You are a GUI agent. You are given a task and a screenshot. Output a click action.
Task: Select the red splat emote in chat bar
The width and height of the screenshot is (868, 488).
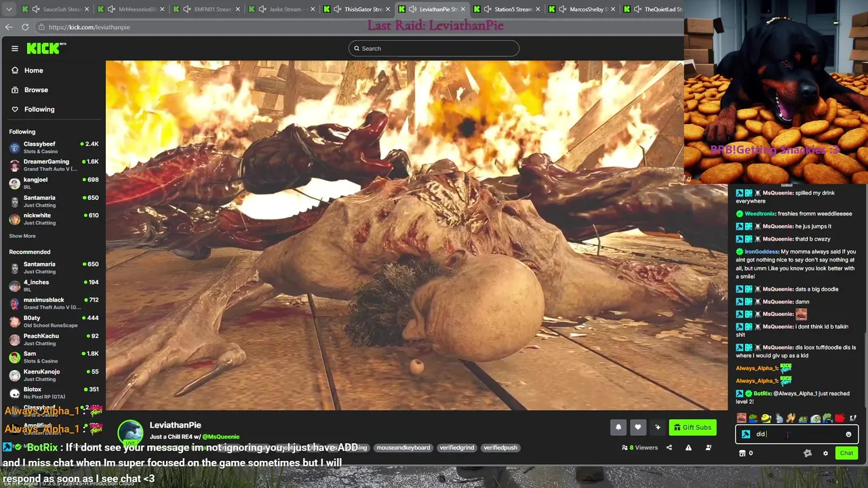tap(840, 418)
